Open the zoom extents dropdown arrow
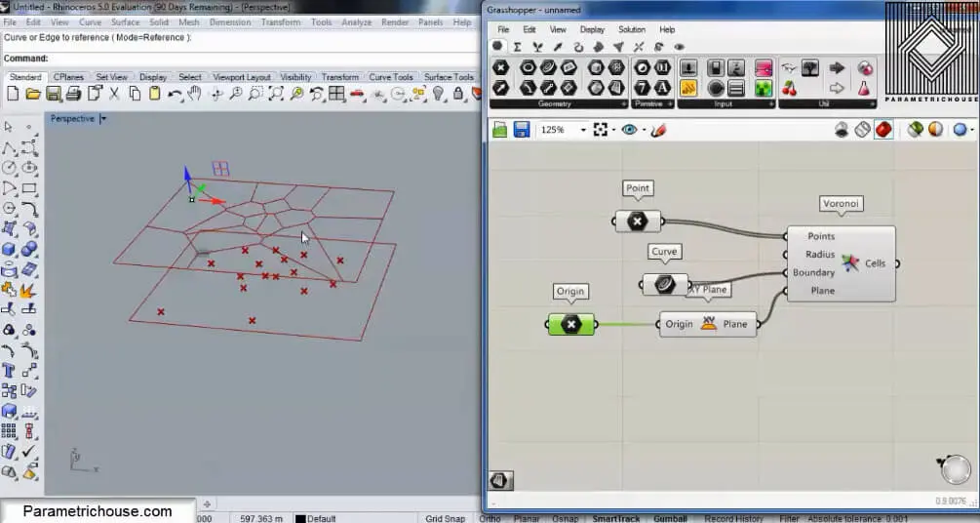The image size is (980, 523). tap(613, 130)
